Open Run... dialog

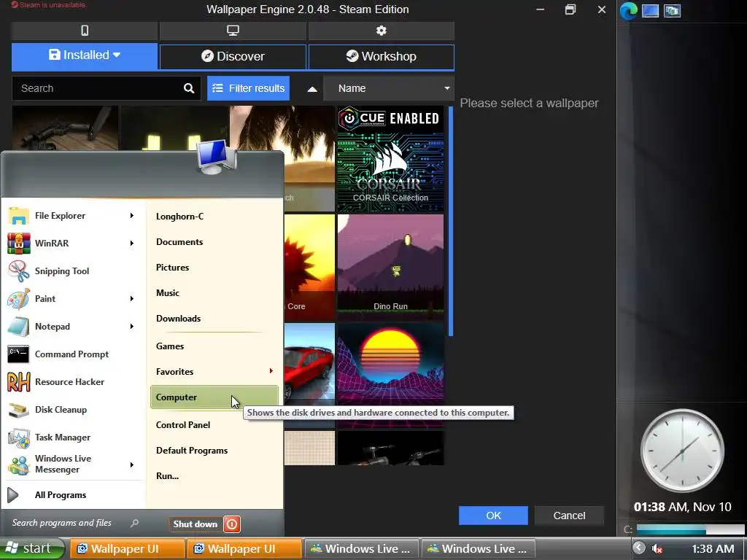(x=167, y=476)
